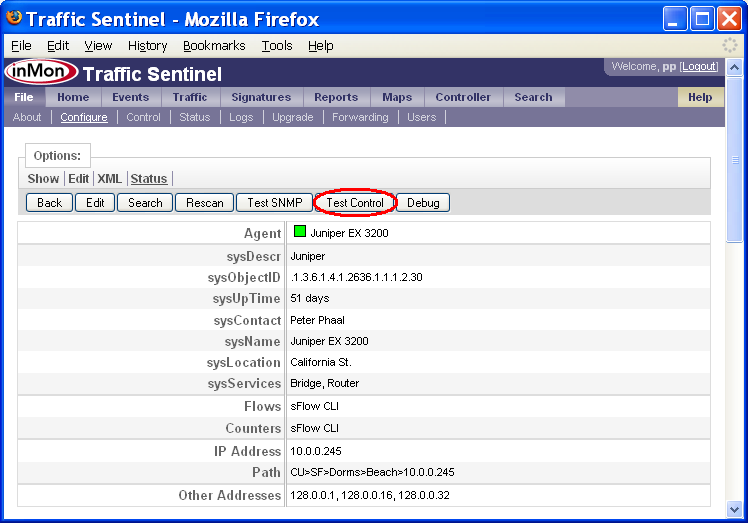Switch to the Reports tab

coord(336,97)
